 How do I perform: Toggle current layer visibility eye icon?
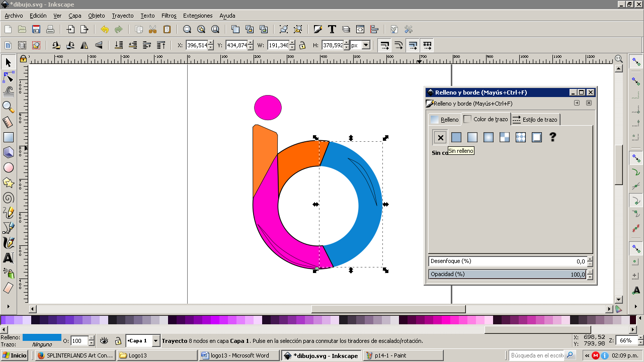(104, 341)
